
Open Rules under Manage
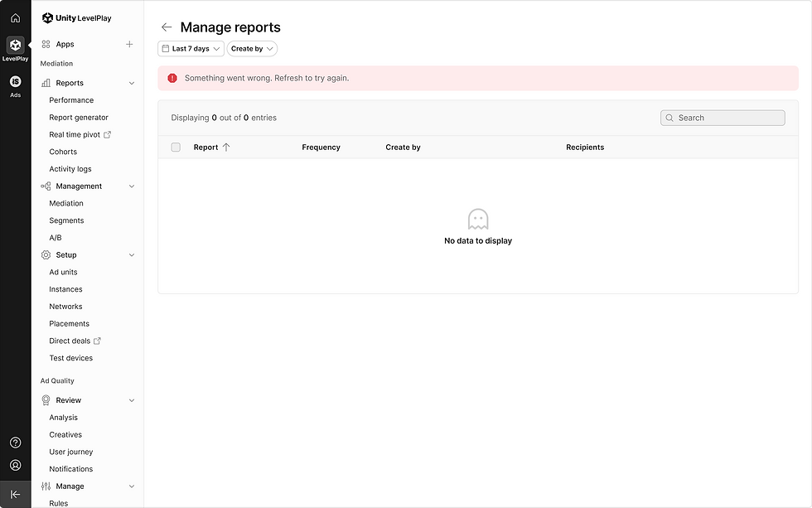tap(59, 503)
